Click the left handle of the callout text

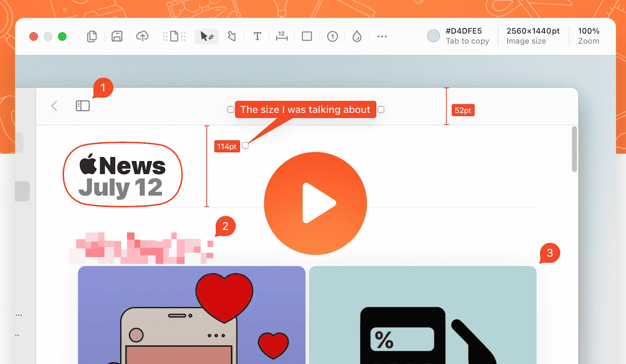pyautogui.click(x=231, y=109)
